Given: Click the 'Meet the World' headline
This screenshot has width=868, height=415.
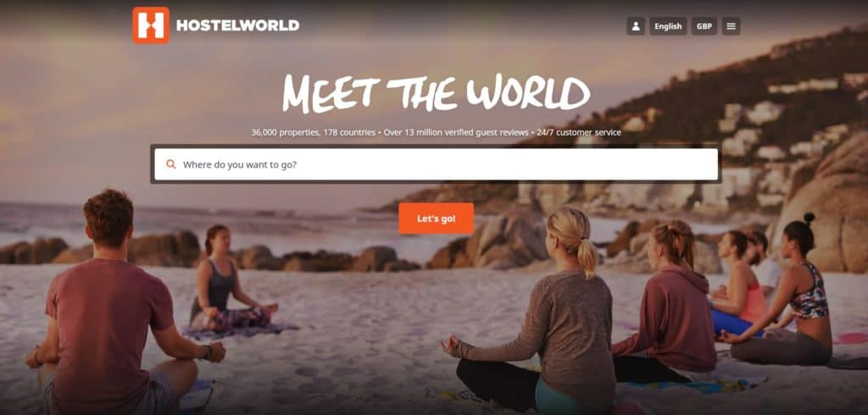Looking at the screenshot, I should (x=437, y=93).
